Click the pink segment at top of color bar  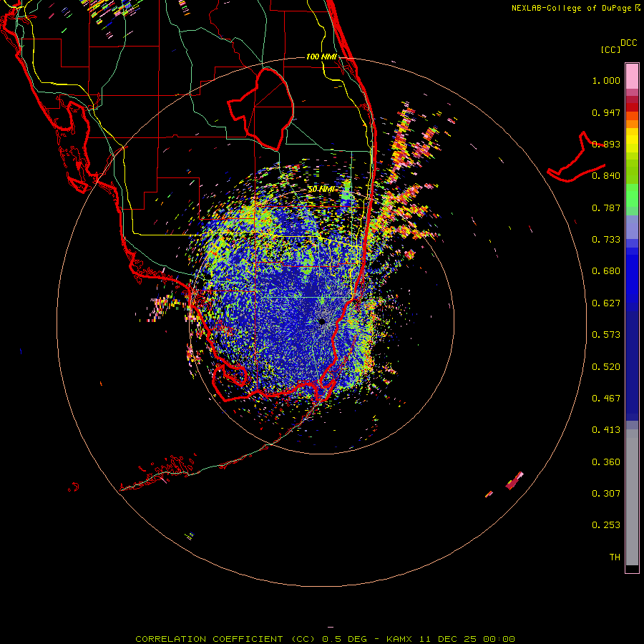point(632,77)
